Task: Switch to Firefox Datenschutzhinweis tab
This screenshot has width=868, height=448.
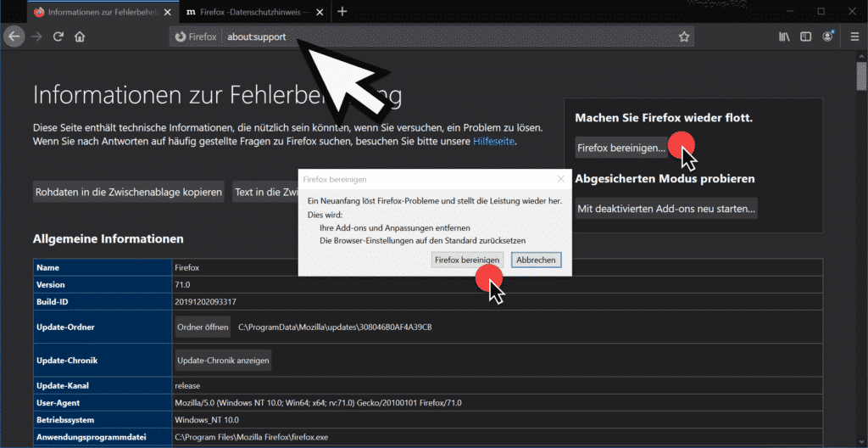Action: (256, 12)
